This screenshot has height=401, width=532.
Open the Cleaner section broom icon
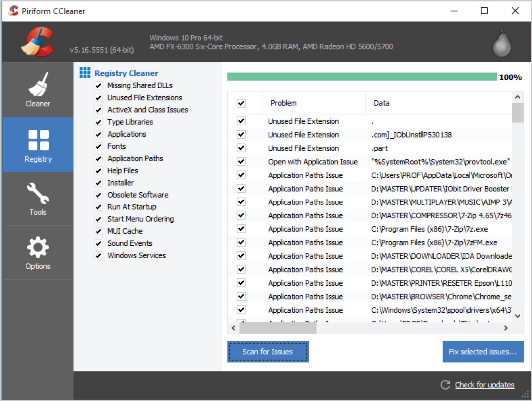[38, 85]
